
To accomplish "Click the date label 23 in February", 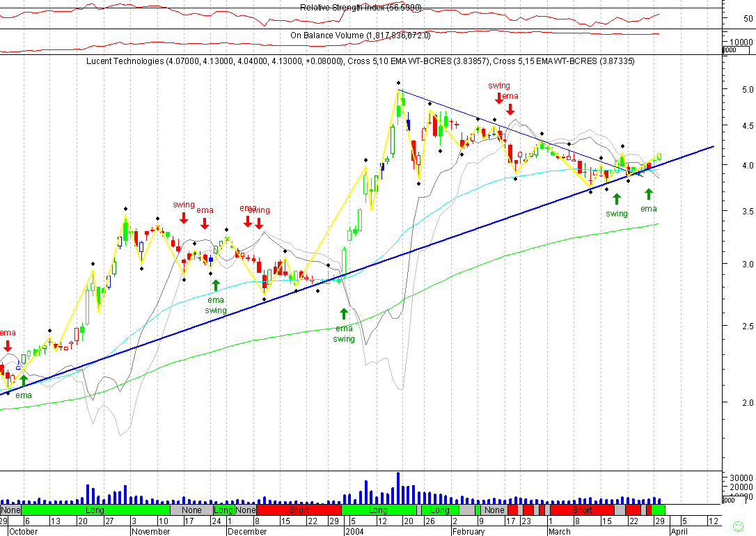I will 526,521.
